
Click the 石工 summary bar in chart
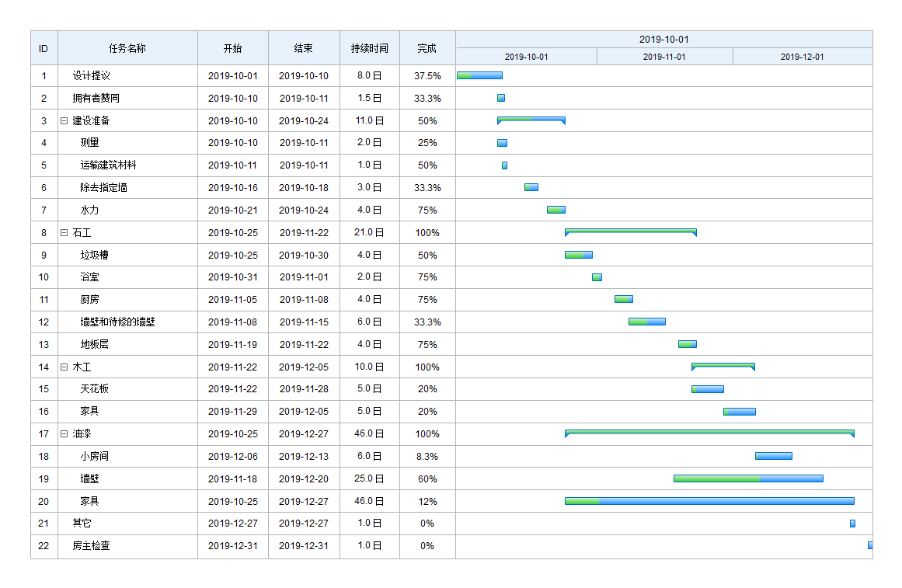[630, 231]
